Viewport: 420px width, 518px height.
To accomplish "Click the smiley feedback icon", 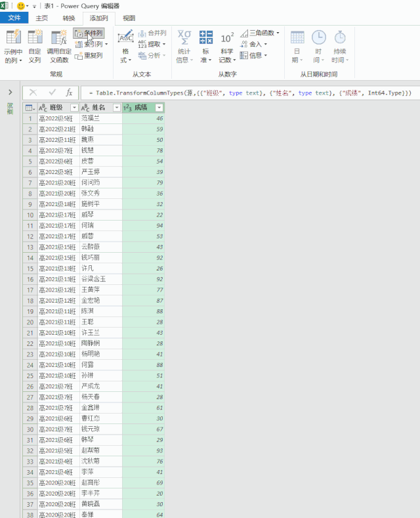I will coord(20,6).
